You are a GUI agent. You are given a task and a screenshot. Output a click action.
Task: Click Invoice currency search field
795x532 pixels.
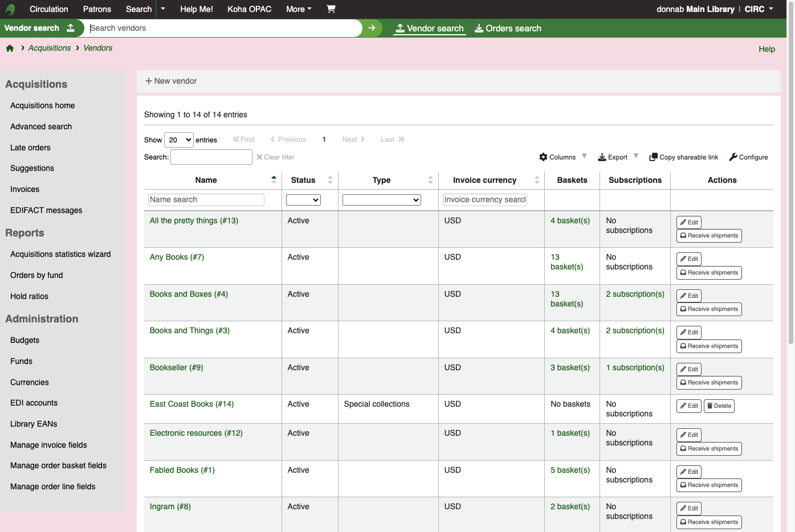pyautogui.click(x=485, y=200)
